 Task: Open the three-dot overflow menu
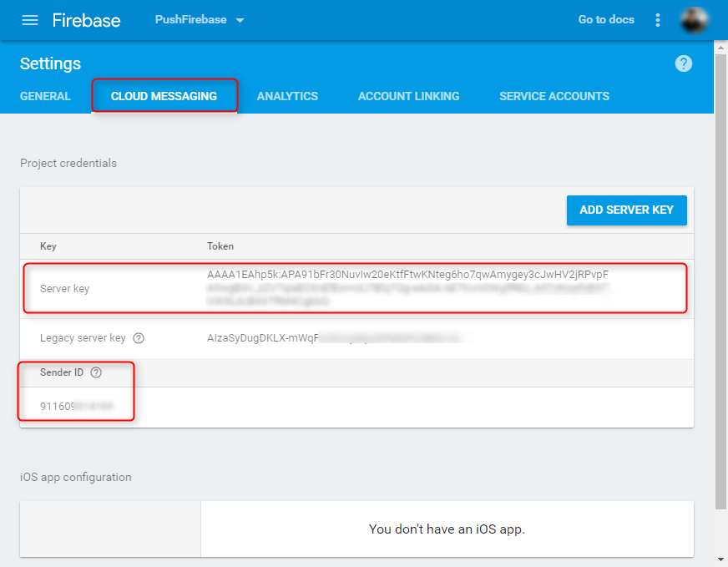(657, 20)
